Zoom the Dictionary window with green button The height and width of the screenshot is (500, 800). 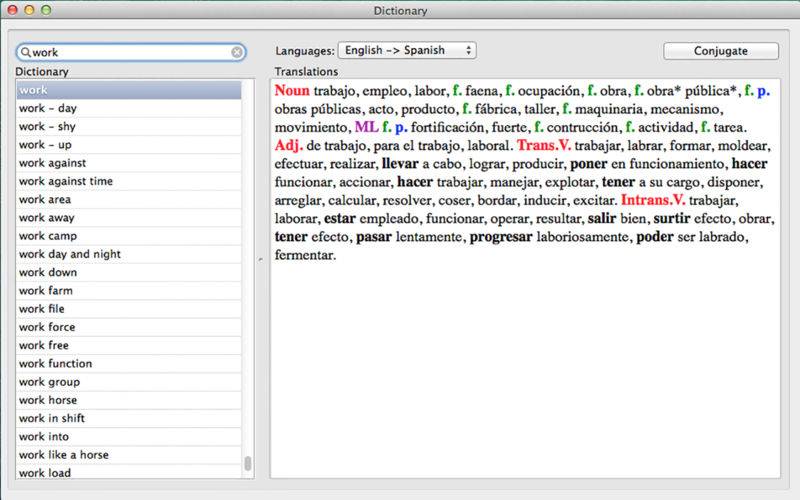coord(46,10)
